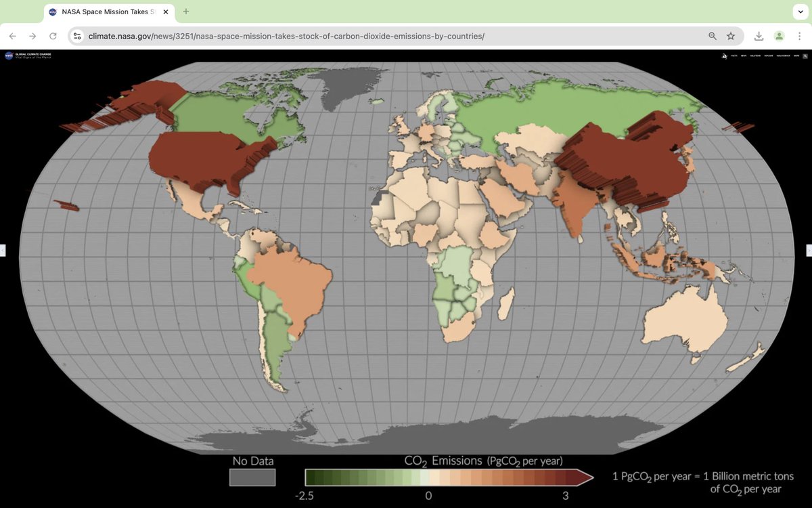Select NEWS in the site navigation

pos(744,56)
